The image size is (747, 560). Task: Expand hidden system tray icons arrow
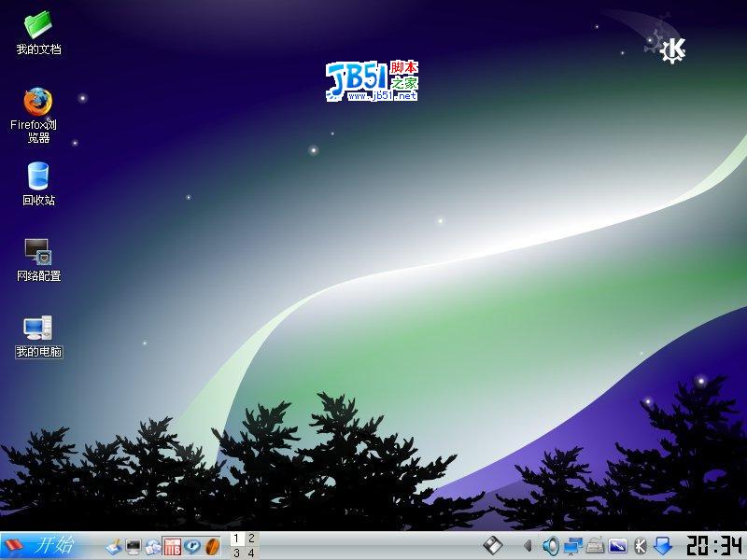pos(528,546)
